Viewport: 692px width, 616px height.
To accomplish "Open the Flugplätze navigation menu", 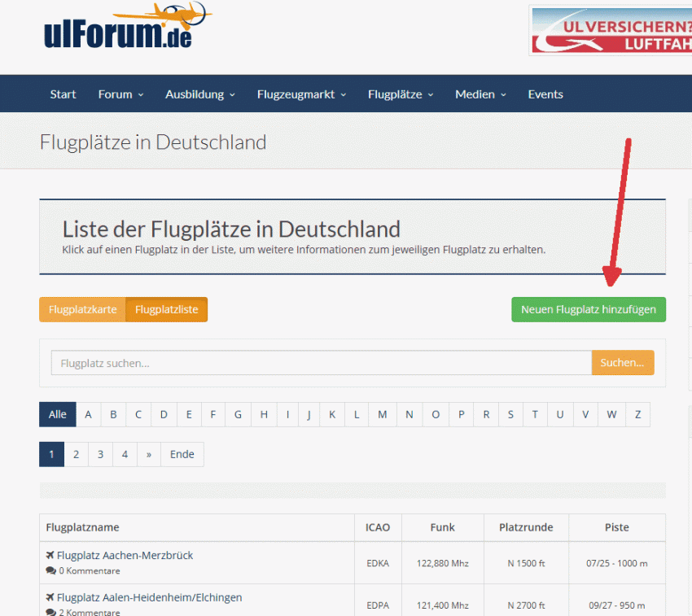I will [400, 94].
